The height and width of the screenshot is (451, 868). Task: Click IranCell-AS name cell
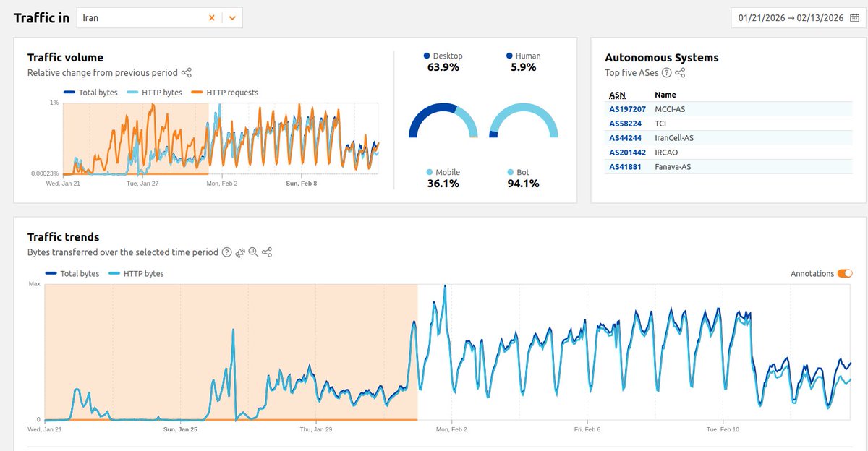(x=674, y=138)
